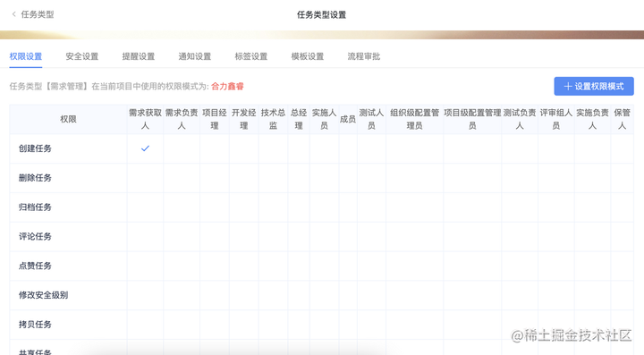The image size is (644, 355).
Task: Click the 需求负责人 column header
Action: pos(182,119)
